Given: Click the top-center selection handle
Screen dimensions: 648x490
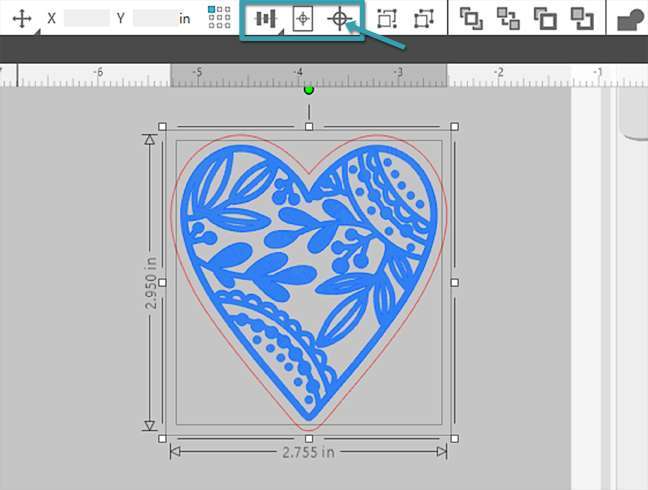Looking at the screenshot, I should (309, 126).
